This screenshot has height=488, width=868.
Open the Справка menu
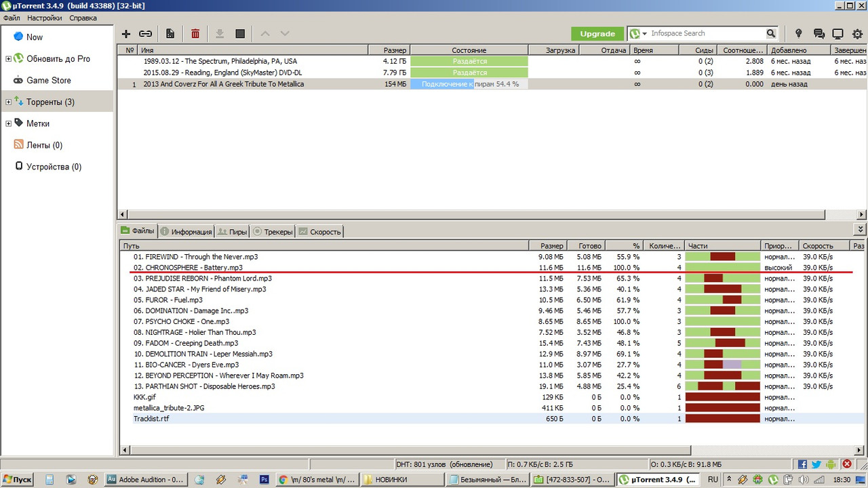click(x=83, y=18)
